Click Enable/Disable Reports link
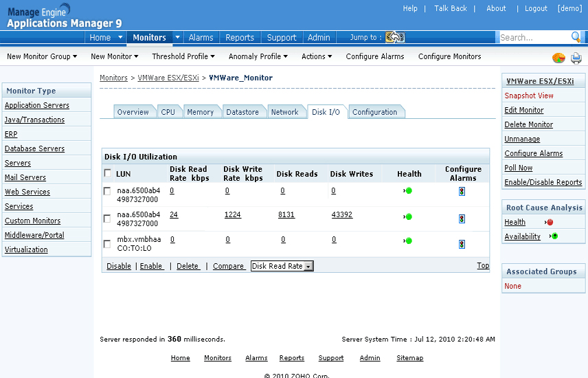Screen dimensions: 588x378 pyautogui.click(x=543, y=182)
